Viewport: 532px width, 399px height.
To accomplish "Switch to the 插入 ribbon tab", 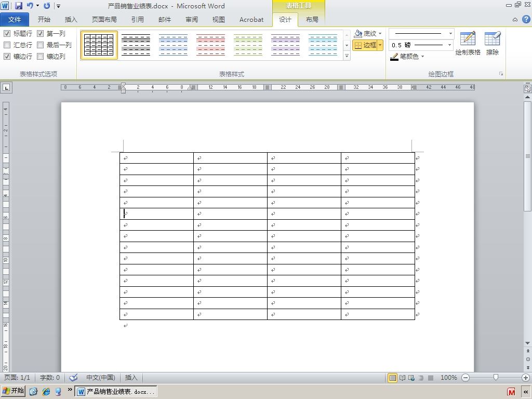I will pyautogui.click(x=71, y=20).
